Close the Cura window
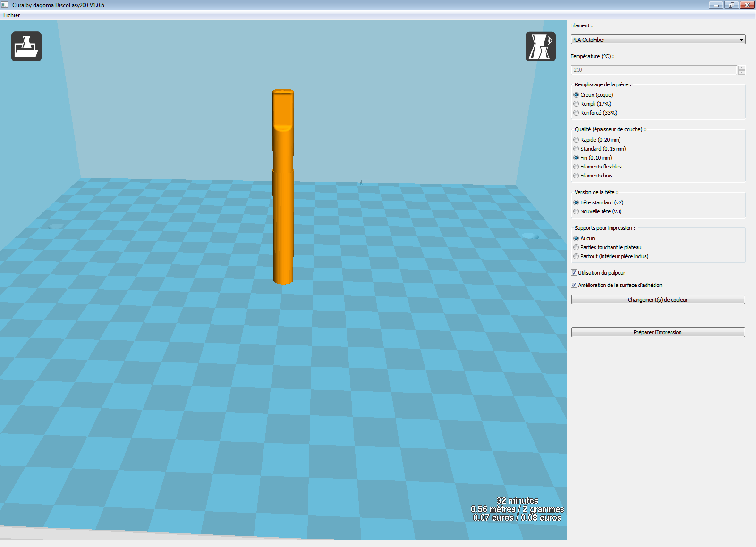The image size is (756, 547). 747,5
